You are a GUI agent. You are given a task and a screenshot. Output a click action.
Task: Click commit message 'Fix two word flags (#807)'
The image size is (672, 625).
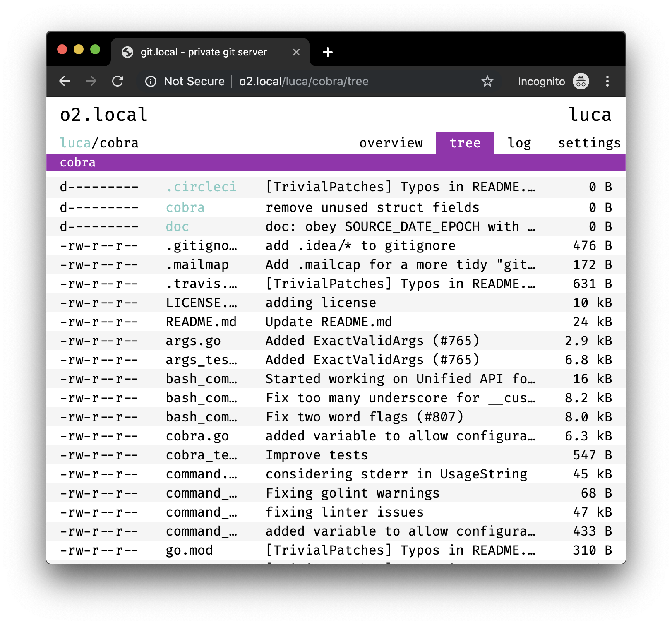click(365, 417)
